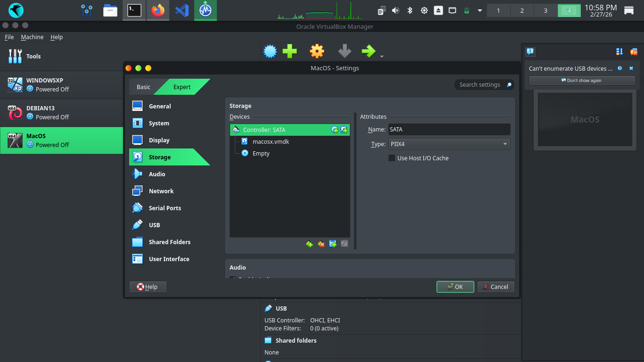
Task: Click the add optical drive icon on Controller: SATA
Action: pyautogui.click(x=335, y=130)
